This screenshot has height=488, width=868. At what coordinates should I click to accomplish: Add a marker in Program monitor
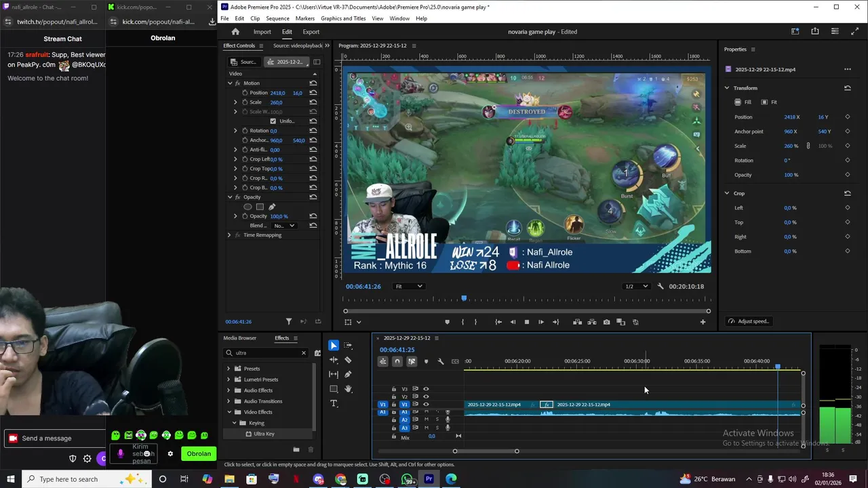[x=447, y=322]
